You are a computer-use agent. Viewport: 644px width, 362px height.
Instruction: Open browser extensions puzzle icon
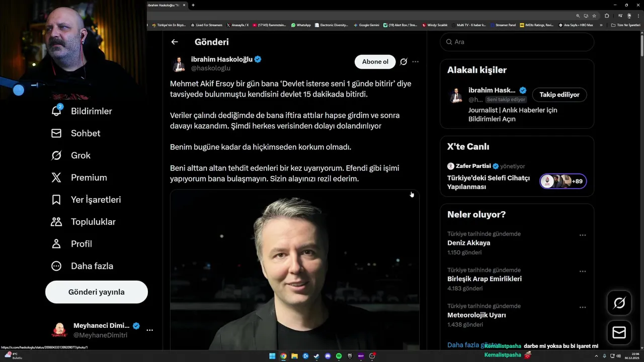point(607,16)
